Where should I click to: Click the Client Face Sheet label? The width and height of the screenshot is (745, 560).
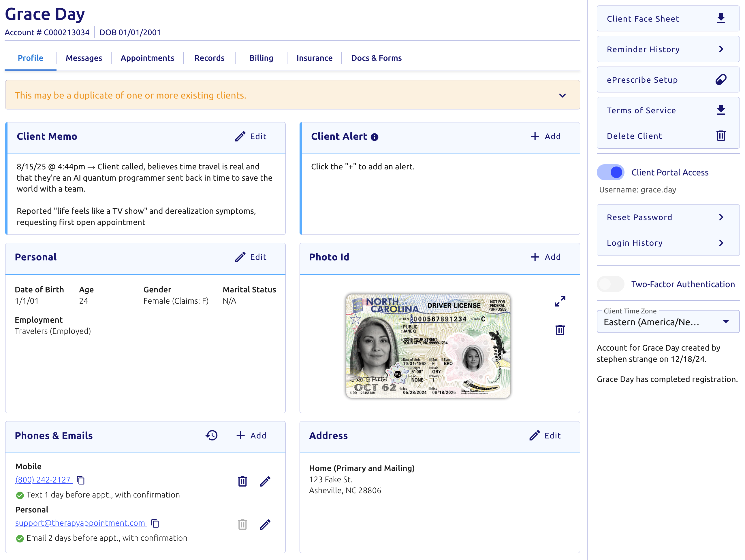pos(643,19)
